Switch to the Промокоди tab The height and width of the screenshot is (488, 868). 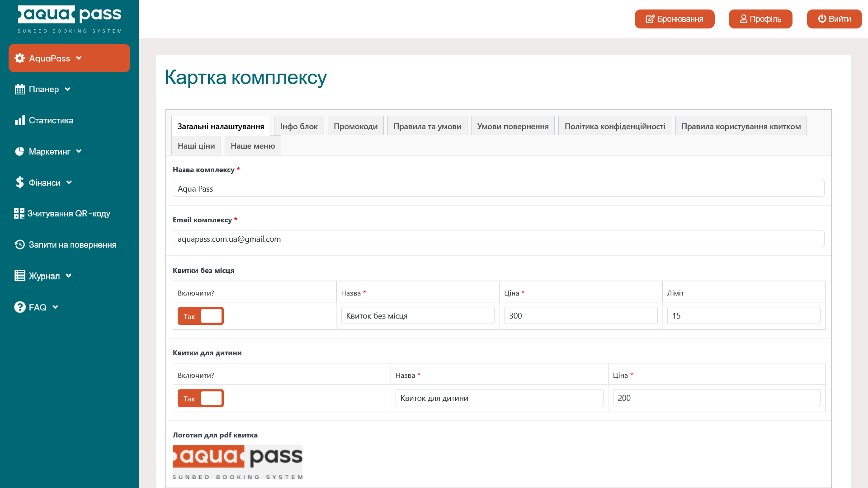coord(355,126)
